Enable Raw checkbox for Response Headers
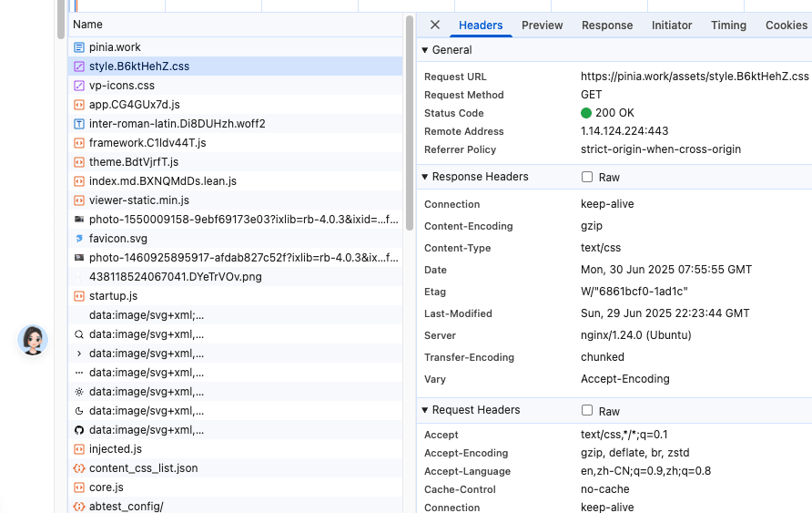This screenshot has width=812, height=513. coord(587,177)
